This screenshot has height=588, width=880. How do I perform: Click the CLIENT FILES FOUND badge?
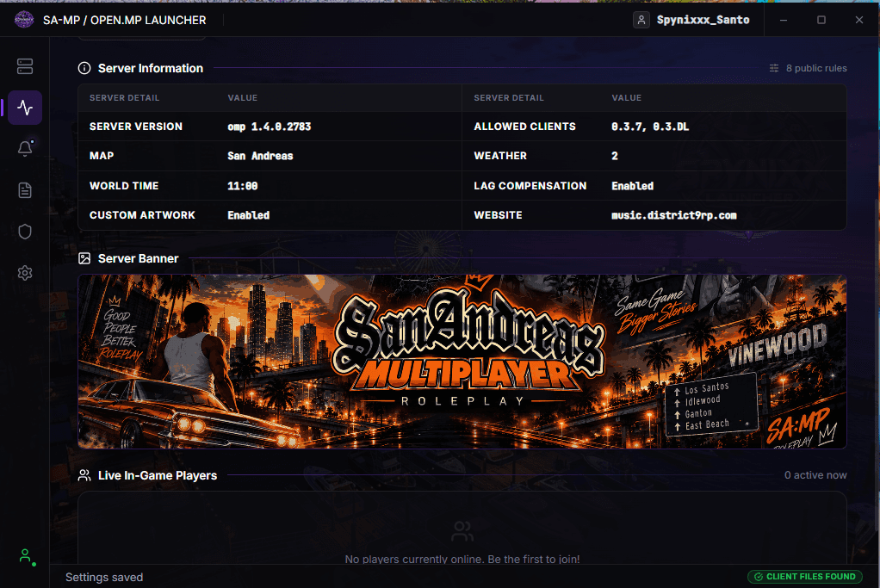click(805, 576)
